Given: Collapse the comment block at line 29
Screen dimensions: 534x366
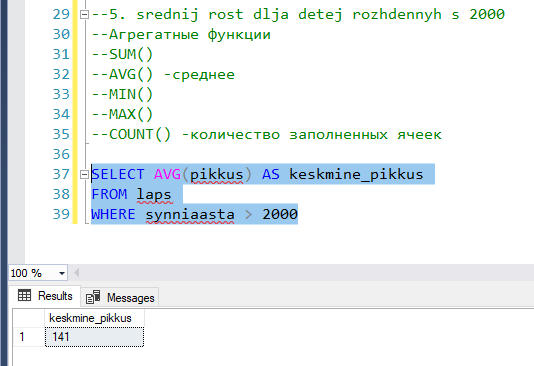Looking at the screenshot, I should (84, 14).
